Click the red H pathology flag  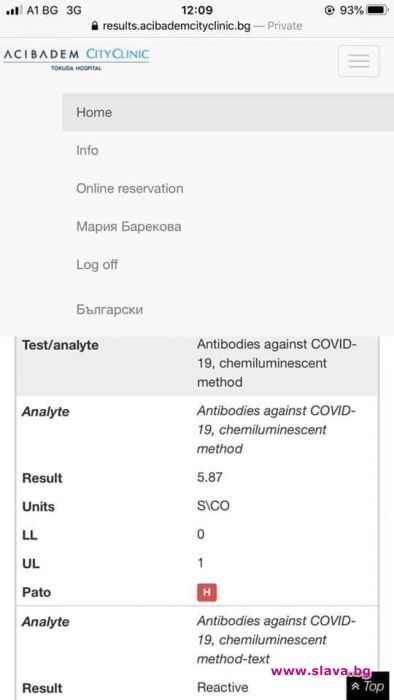(x=207, y=592)
